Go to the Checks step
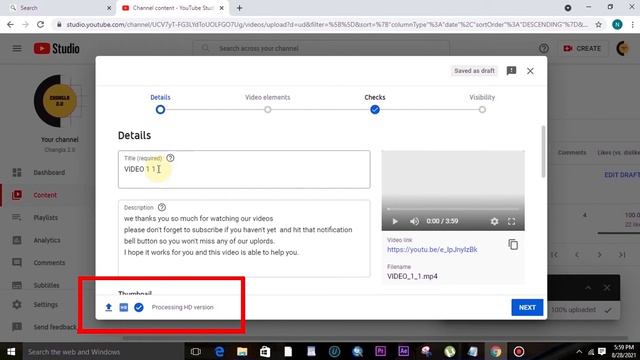 pos(375,103)
